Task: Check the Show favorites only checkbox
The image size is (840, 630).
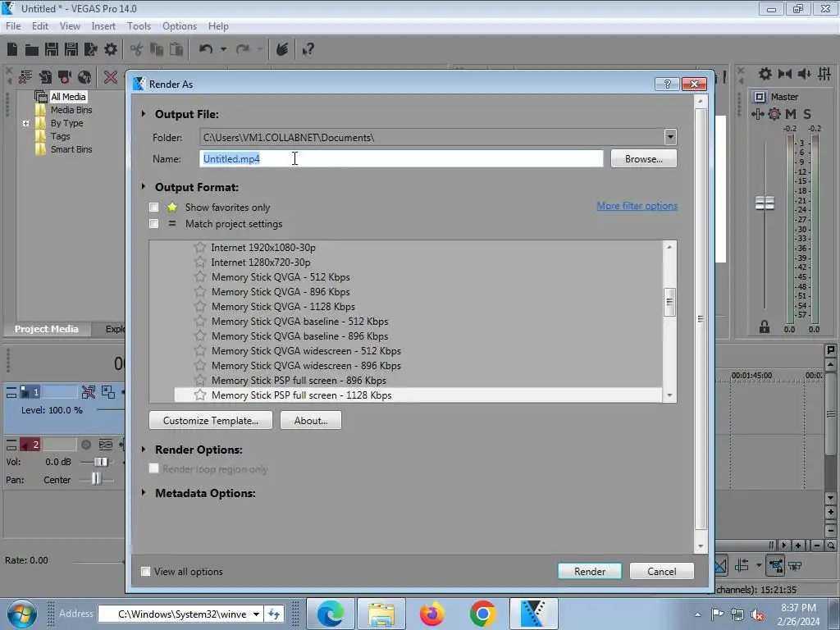Action: click(153, 207)
